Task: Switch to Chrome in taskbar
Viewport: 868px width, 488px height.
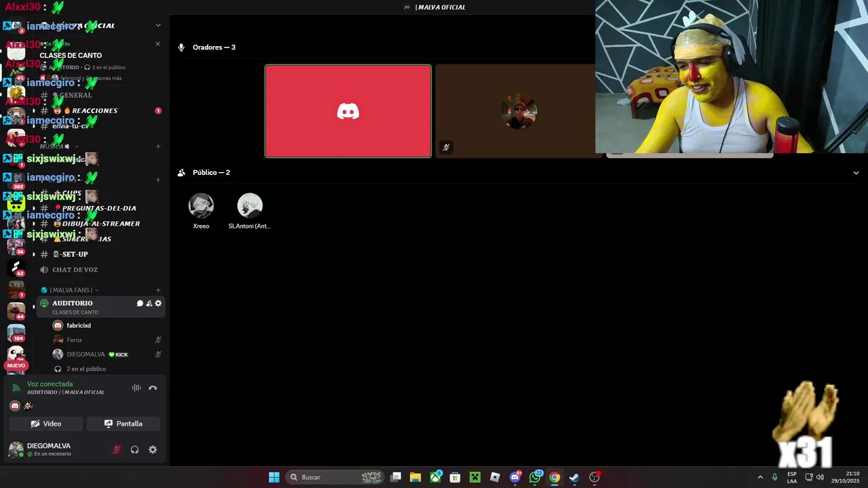Action: coord(555,477)
